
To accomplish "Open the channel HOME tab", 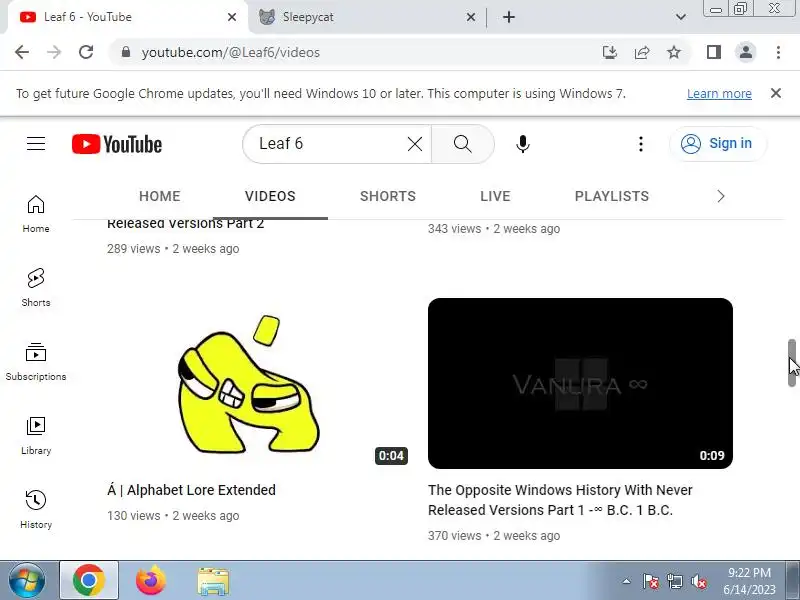I will 160,196.
